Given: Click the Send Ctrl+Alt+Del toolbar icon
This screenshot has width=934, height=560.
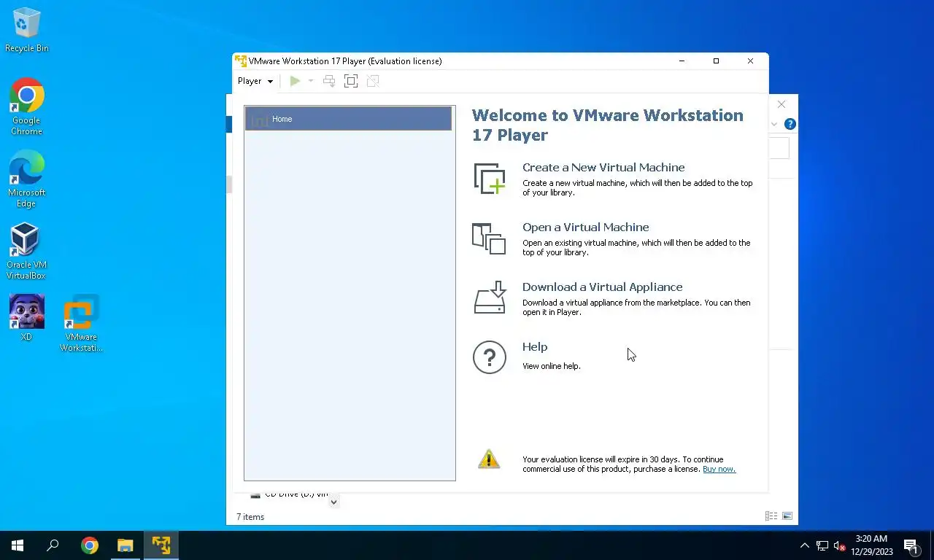Looking at the screenshot, I should point(329,81).
